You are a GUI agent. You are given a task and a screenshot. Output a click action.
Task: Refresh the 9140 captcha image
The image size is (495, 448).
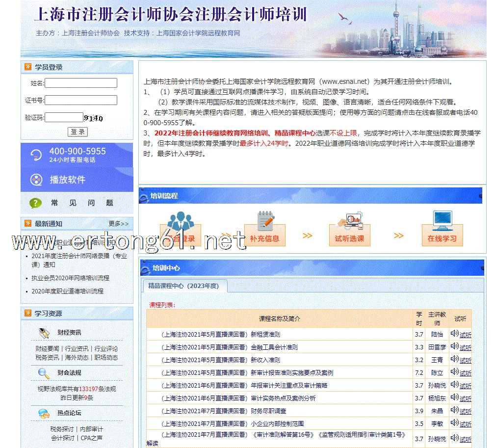click(x=93, y=118)
